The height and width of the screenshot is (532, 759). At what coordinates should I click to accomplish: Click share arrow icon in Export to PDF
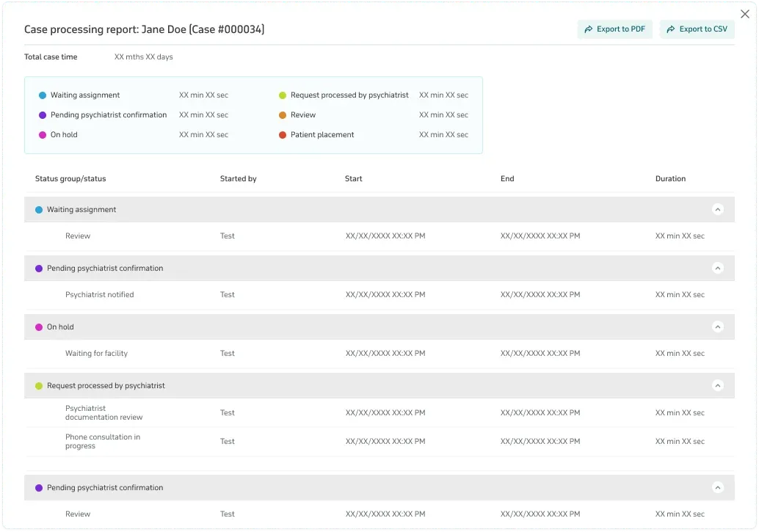[x=589, y=29]
